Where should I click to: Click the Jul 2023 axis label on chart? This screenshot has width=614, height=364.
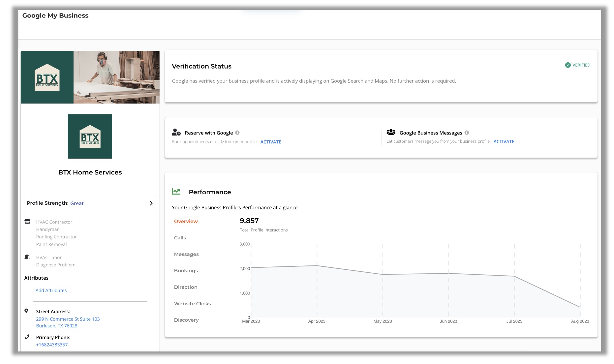[514, 321]
